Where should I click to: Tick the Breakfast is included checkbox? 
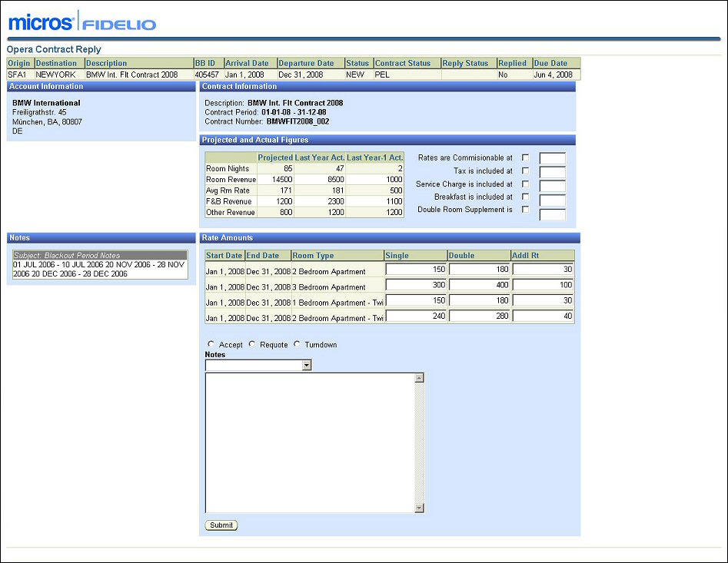(x=526, y=197)
